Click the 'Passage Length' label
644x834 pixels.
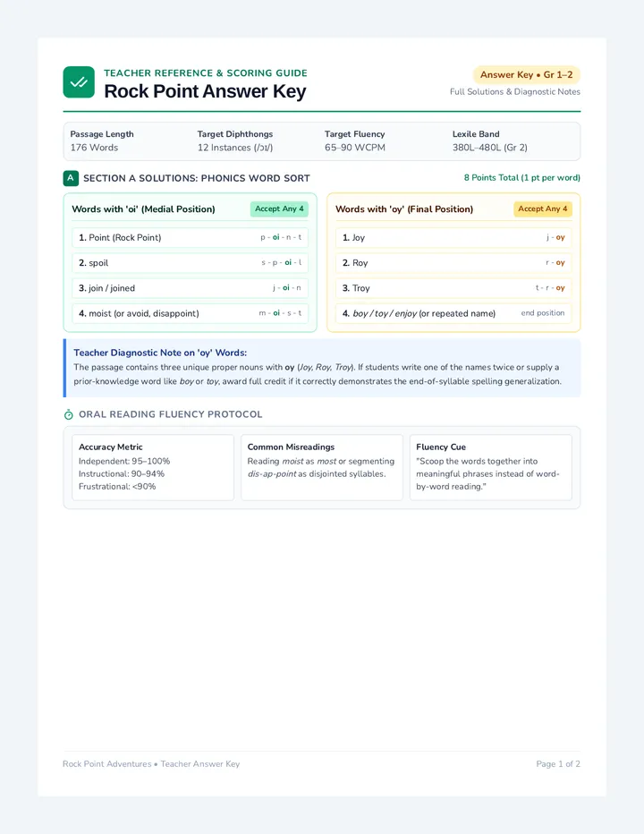(x=102, y=134)
